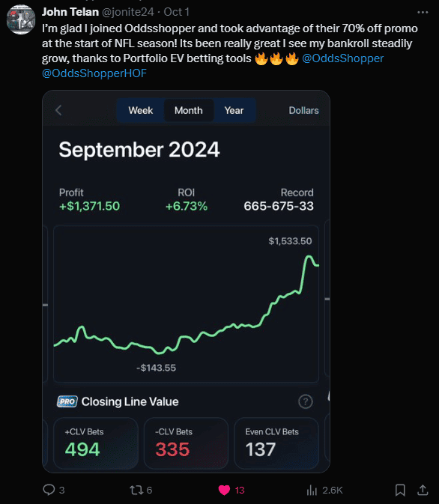This screenshot has height=504, width=439.
Task: Click the profit line chart area
Action: (186, 304)
